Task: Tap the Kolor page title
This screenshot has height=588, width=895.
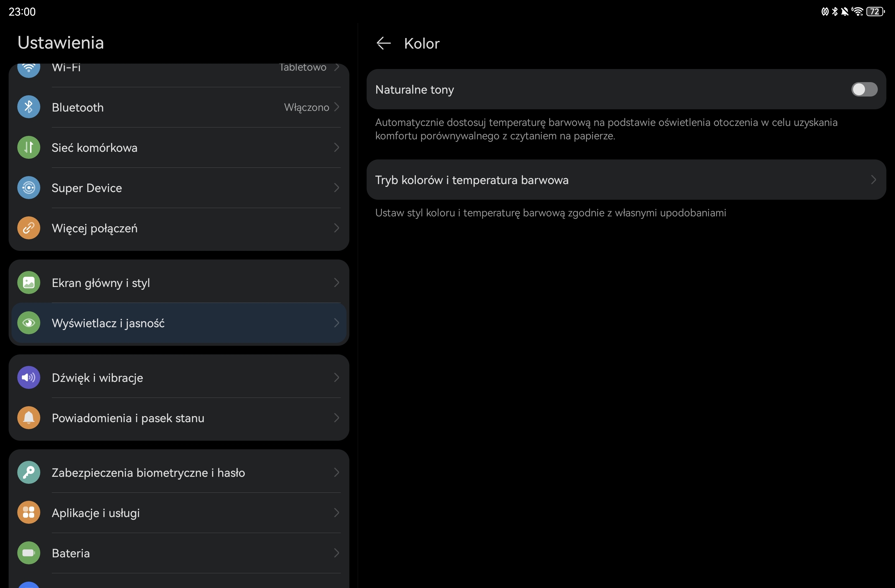Action: (x=422, y=43)
